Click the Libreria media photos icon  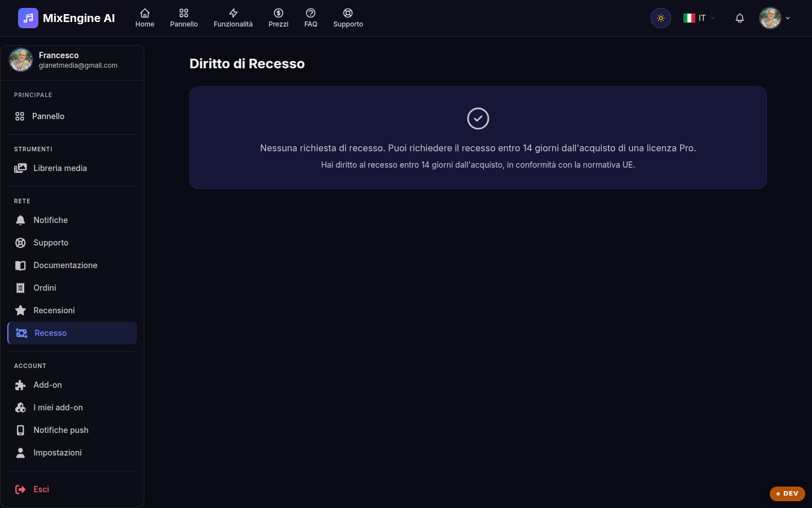(x=20, y=168)
